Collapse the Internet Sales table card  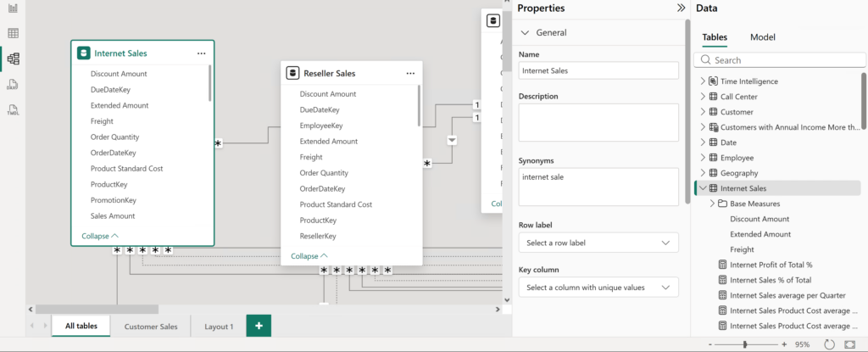click(x=100, y=236)
